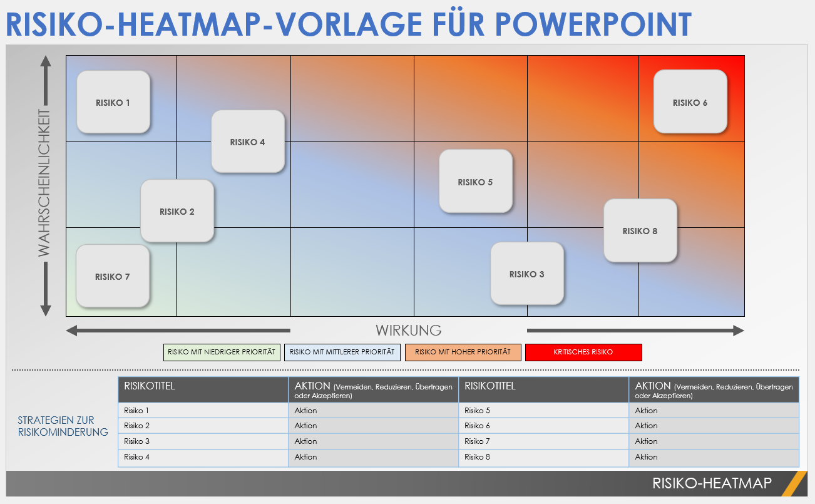Click the Aktion cell for Risiko 4
Viewport: 815px width, 504px height.
373,457
